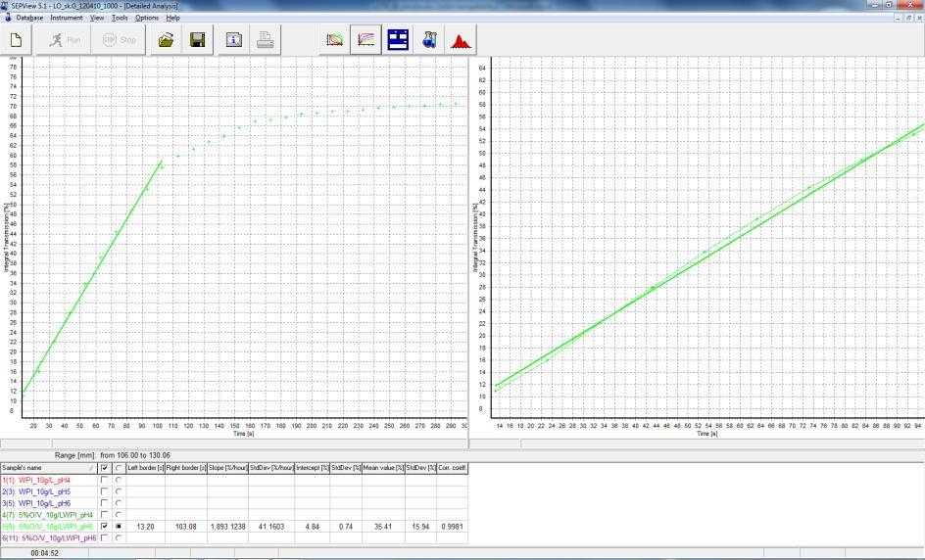The width and height of the screenshot is (925, 560).
Task: Click the Mean value [%] column header
Action: tap(383, 468)
